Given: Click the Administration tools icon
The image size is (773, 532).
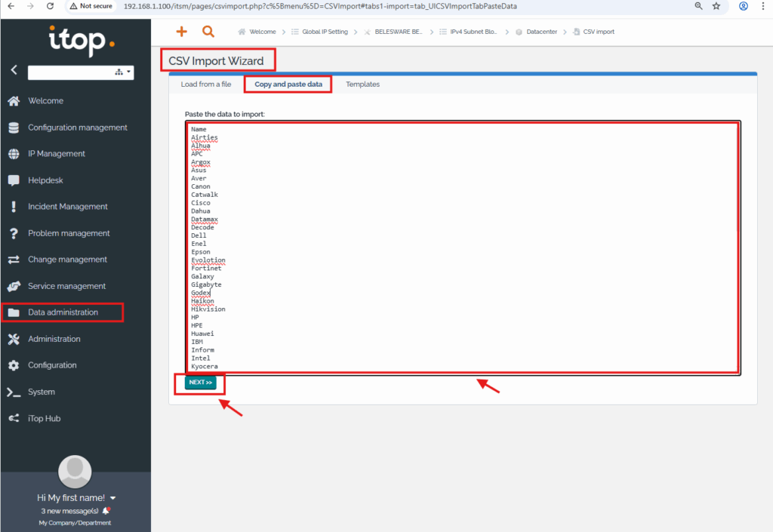Looking at the screenshot, I should click(14, 339).
